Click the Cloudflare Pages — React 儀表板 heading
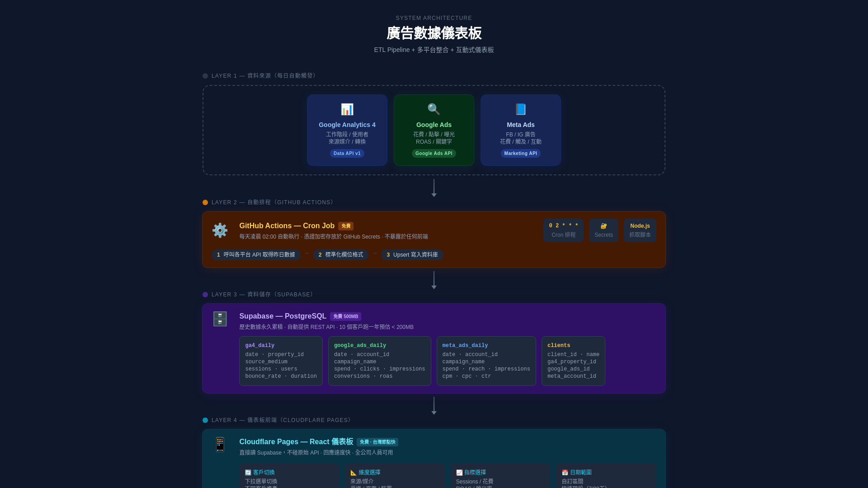 coord(296,442)
